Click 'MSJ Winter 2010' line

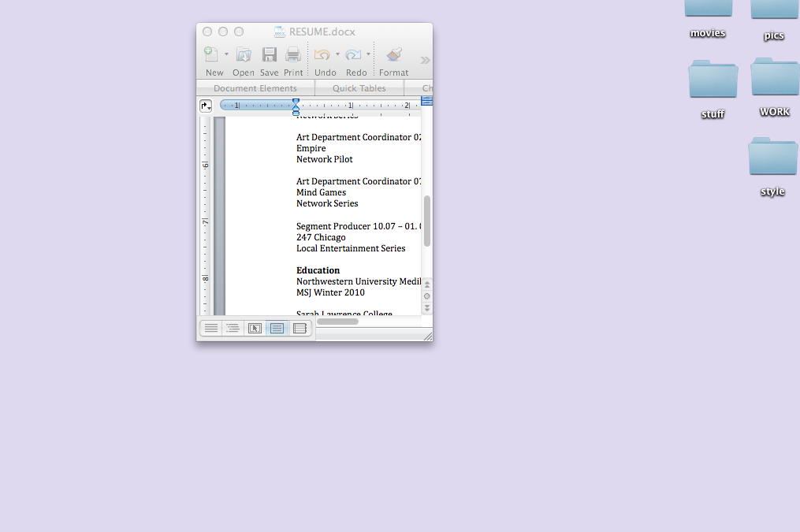click(x=330, y=292)
